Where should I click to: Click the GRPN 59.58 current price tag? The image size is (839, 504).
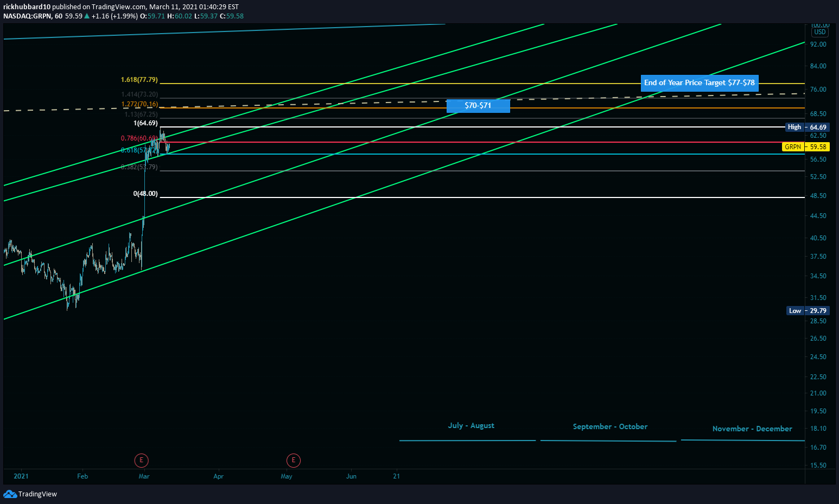806,147
